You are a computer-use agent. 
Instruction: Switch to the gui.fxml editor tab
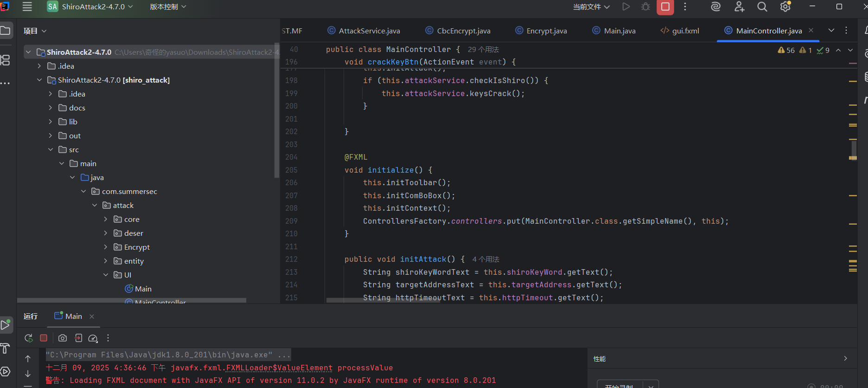click(x=685, y=31)
